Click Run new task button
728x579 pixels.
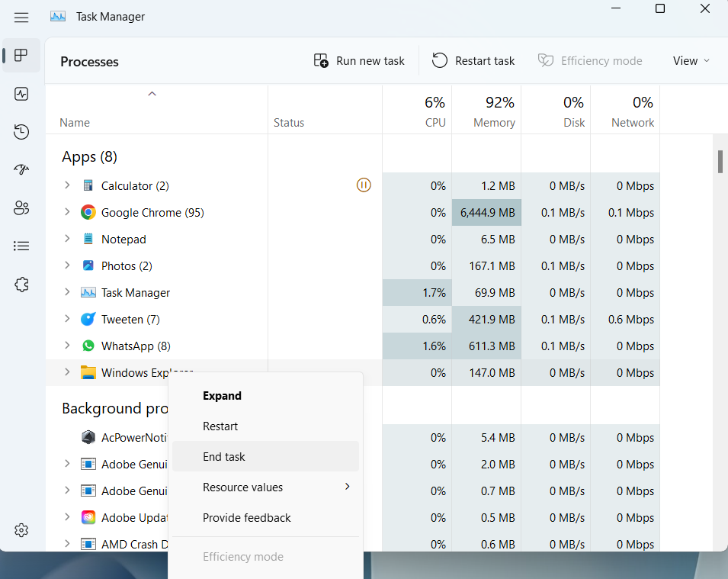pos(359,61)
